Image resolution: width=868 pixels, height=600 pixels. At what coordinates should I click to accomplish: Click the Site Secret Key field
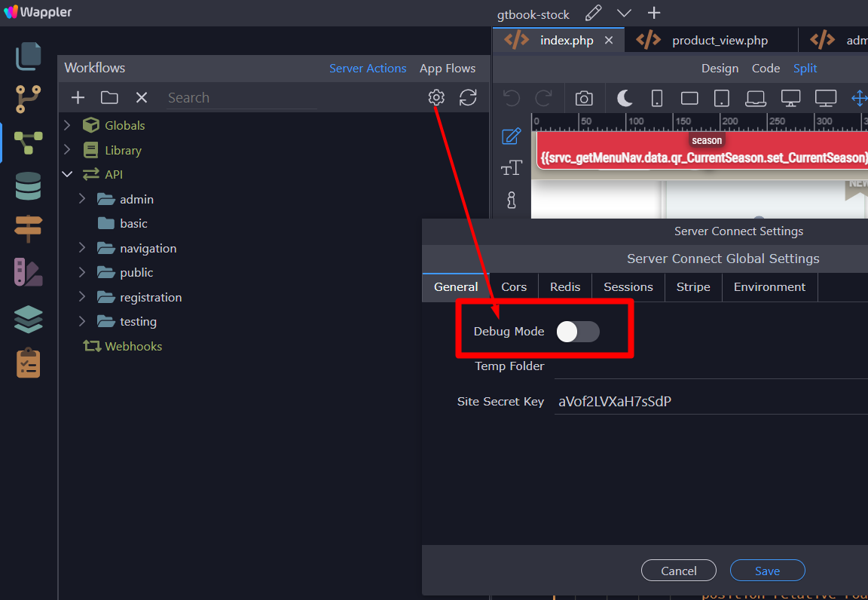pyautogui.click(x=711, y=401)
